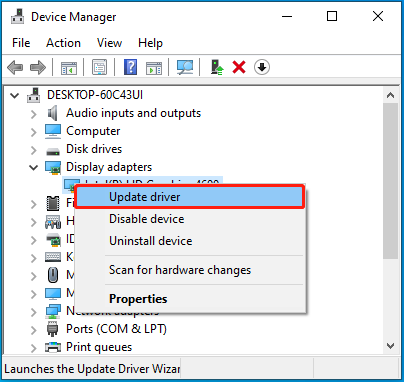
Task: Click the Network adapters icon
Action: [x=53, y=311]
